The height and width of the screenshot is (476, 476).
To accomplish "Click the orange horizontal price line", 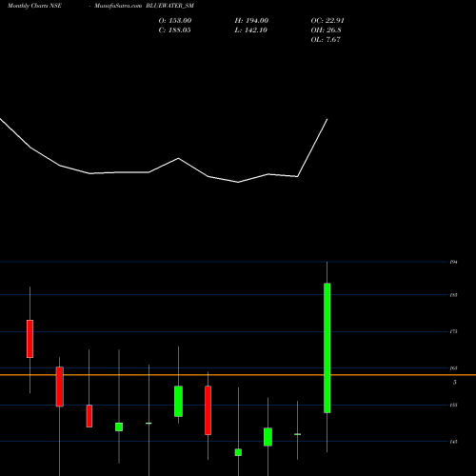I will pos(238,375).
